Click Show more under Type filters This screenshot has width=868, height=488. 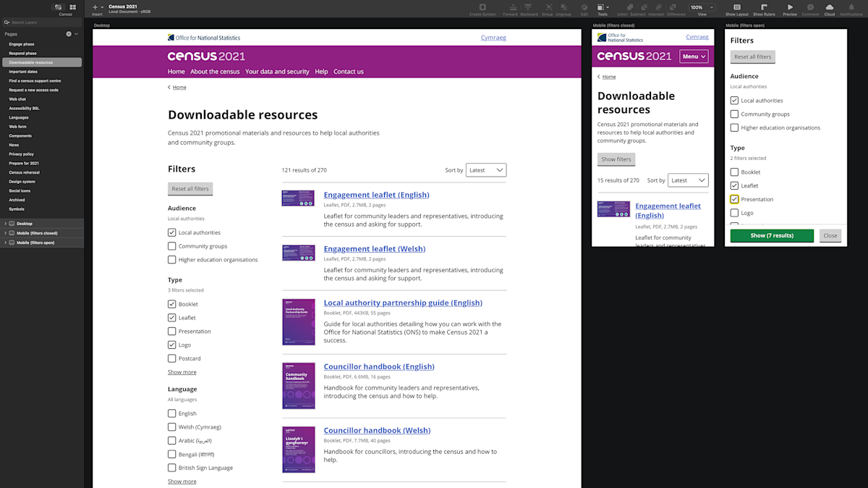[182, 372]
